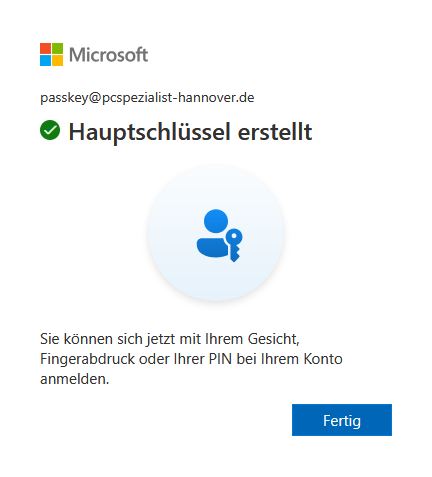Click the line starting Sie können sich
Image resolution: width=432 pixels, height=477 pixels.
point(170,339)
